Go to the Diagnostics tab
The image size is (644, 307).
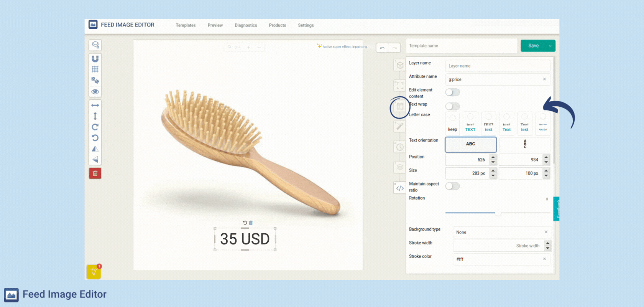pos(246,25)
